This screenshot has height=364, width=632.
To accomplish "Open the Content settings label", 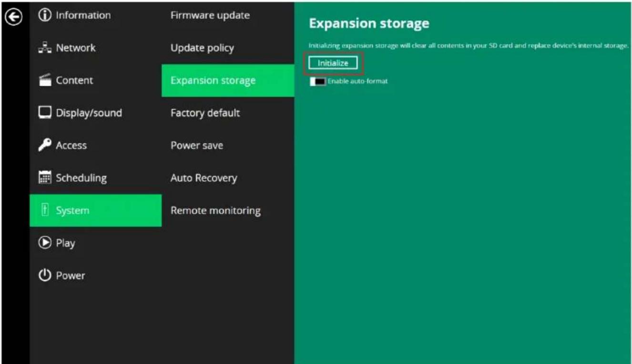I will [x=74, y=81].
